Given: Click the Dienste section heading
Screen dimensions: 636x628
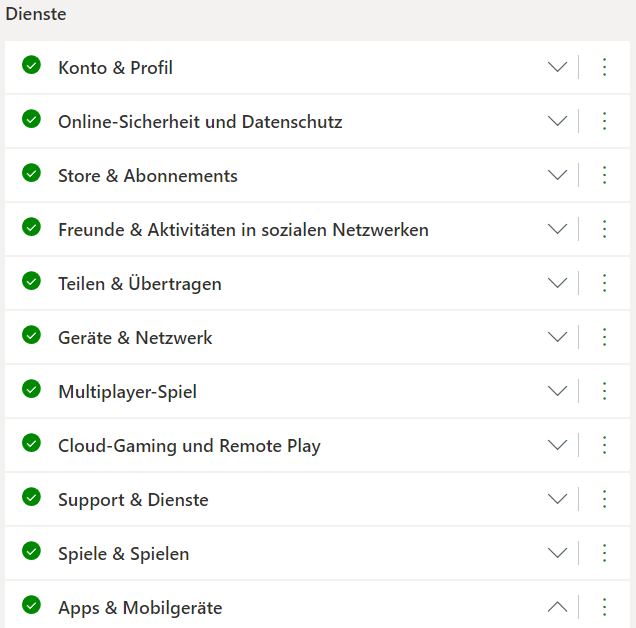Looking at the screenshot, I should point(36,14).
